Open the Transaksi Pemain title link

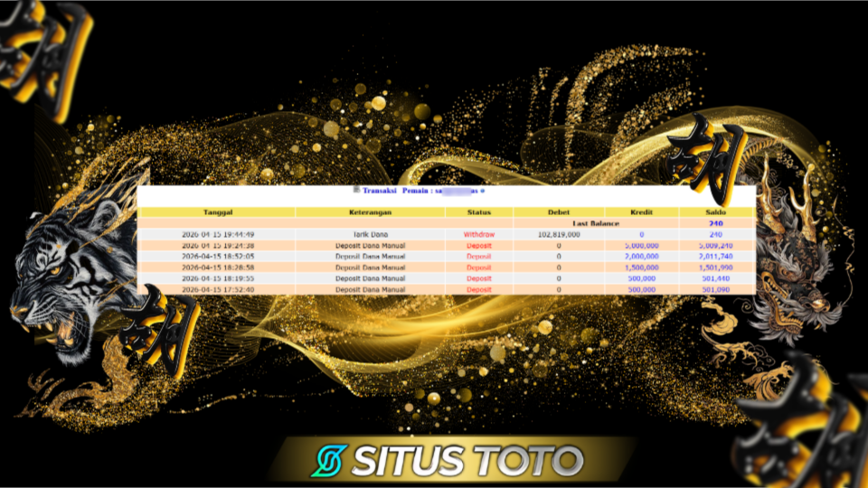[396, 191]
